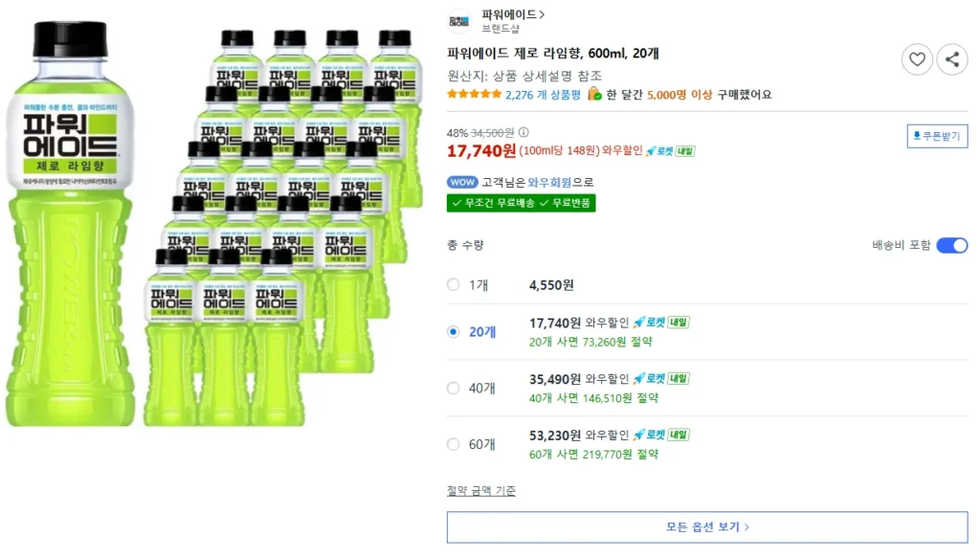Screen dimensions: 980x559
Task: Click the 무료반품 checkmark badge
Action: [546, 202]
